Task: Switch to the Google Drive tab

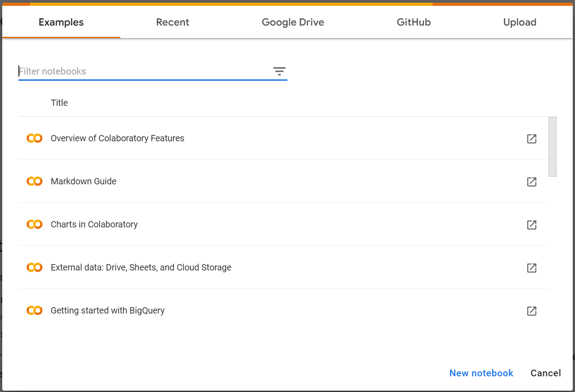Action: click(293, 22)
